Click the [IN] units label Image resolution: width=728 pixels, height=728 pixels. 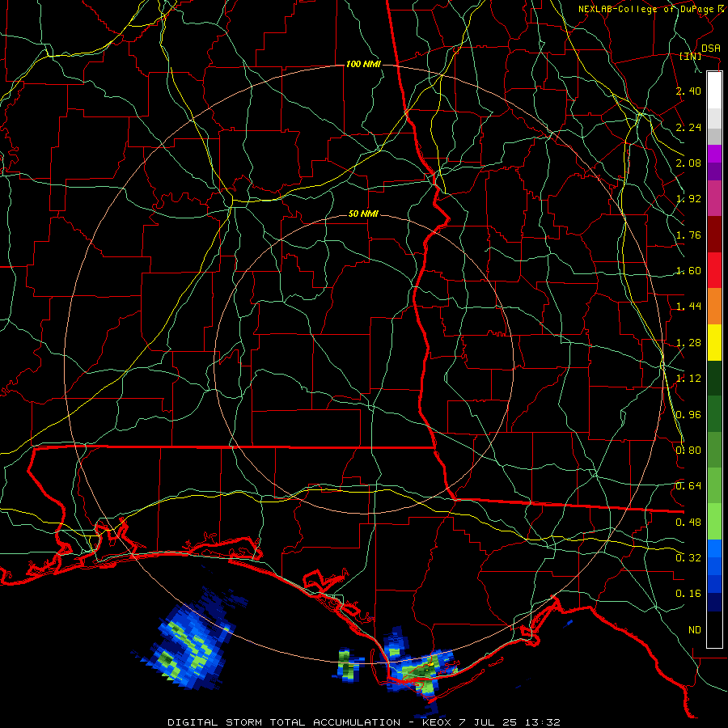691,56
